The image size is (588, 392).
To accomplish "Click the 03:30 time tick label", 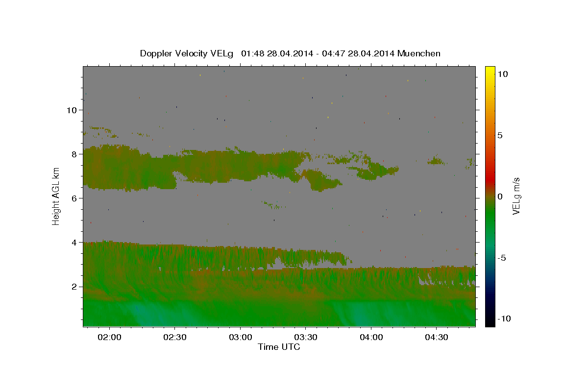I will [x=305, y=338].
